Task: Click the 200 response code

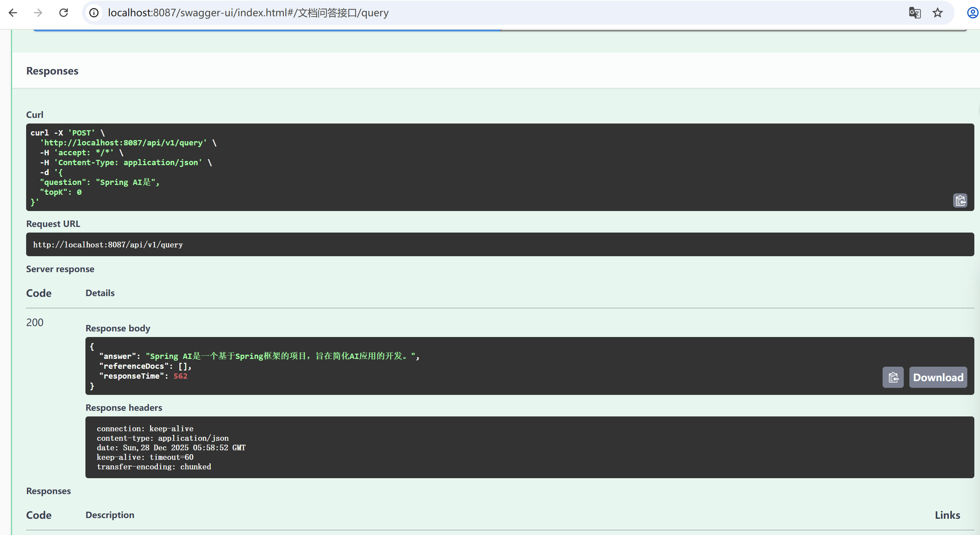Action: coord(35,323)
